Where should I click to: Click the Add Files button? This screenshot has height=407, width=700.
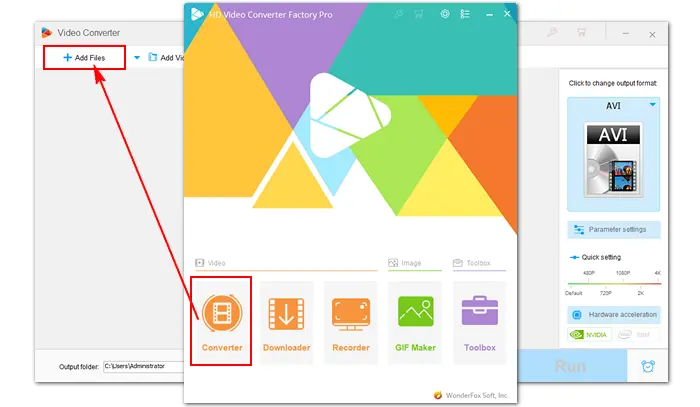point(84,58)
